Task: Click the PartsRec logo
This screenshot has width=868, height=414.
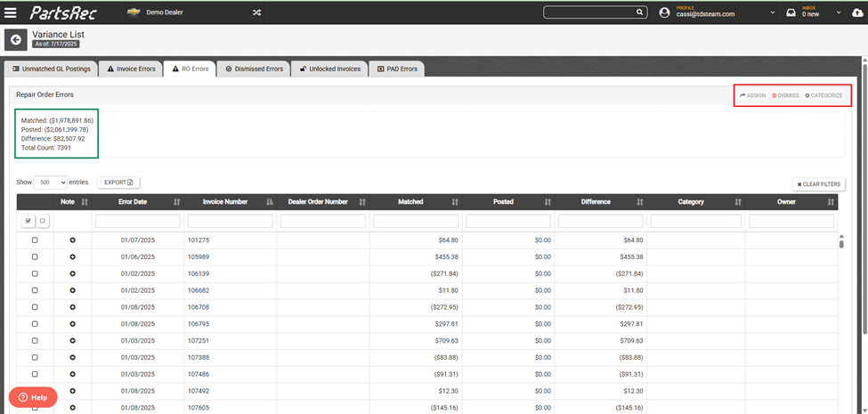Action: [x=65, y=12]
